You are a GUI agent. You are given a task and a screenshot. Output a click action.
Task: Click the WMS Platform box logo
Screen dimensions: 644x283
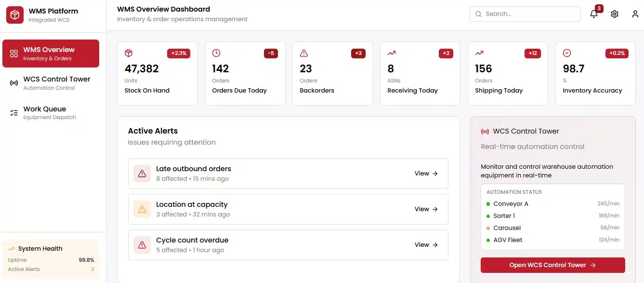15,15
